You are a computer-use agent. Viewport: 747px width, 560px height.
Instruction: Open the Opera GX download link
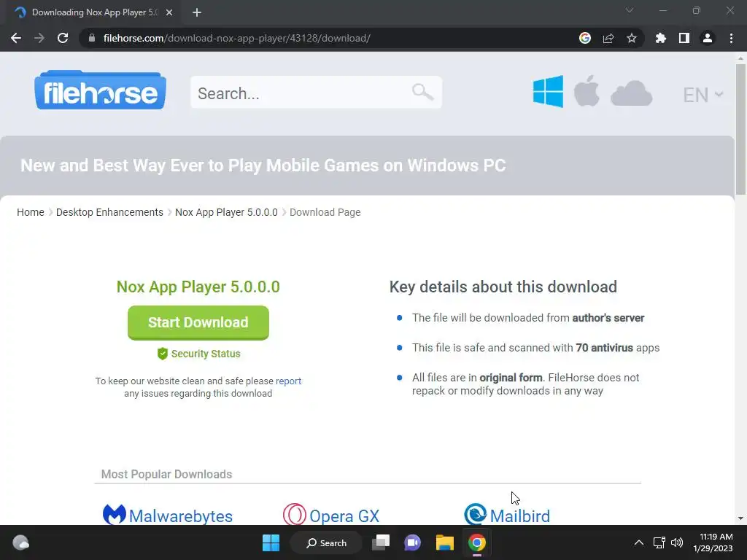344,516
